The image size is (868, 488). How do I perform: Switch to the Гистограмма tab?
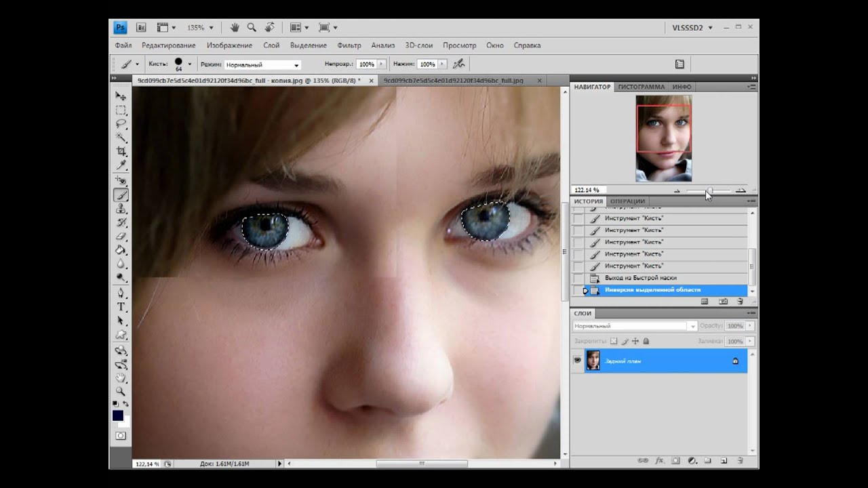pyautogui.click(x=641, y=87)
